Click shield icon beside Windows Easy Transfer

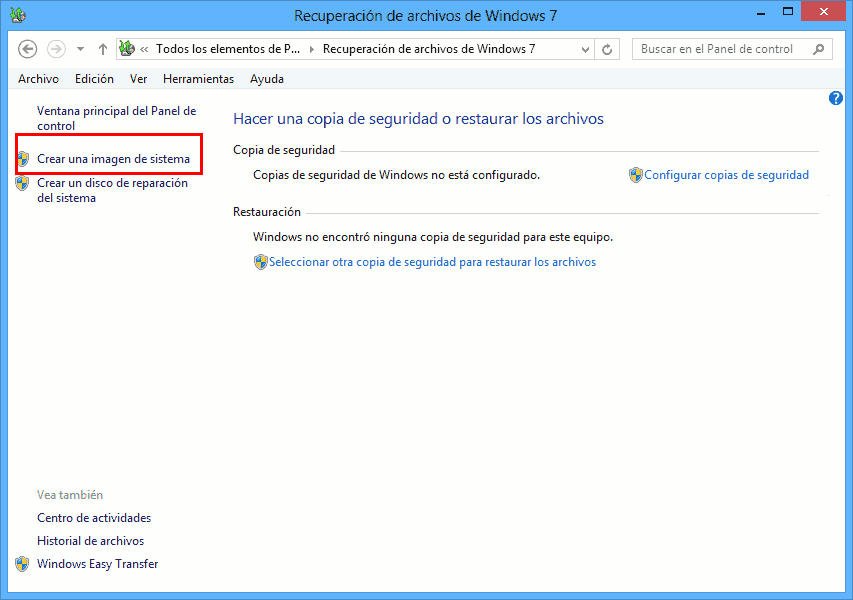[22, 564]
